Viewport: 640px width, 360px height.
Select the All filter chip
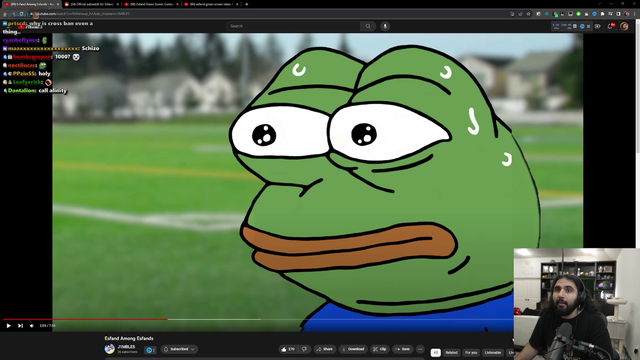436,352
